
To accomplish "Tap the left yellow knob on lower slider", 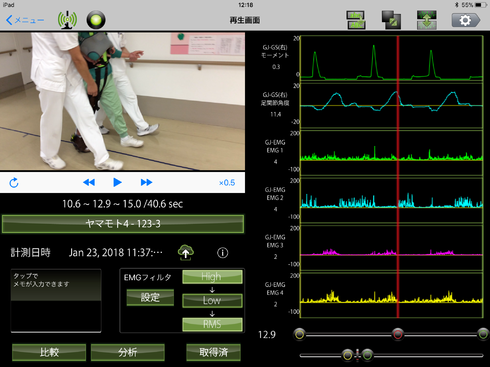I will [347, 355].
